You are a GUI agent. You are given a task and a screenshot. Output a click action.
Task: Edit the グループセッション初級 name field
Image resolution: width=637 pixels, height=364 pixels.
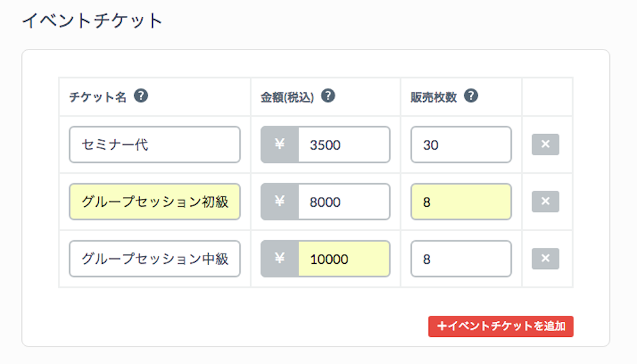pos(155,202)
